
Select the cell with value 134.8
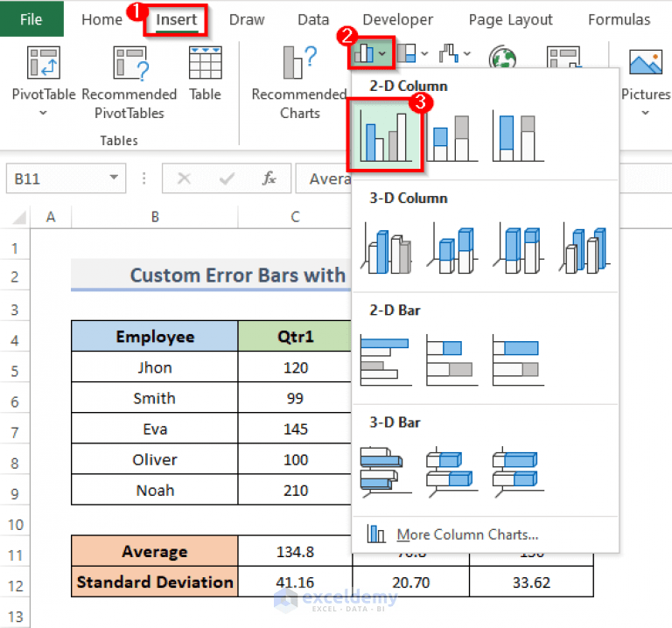pos(295,552)
